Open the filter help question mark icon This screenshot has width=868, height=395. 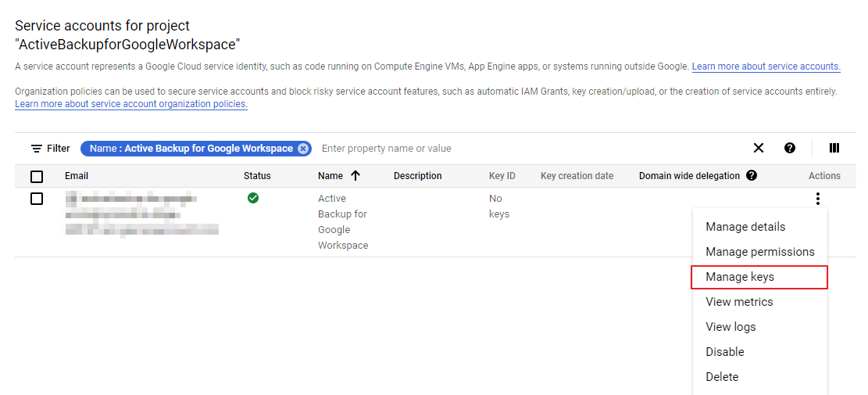(x=790, y=148)
